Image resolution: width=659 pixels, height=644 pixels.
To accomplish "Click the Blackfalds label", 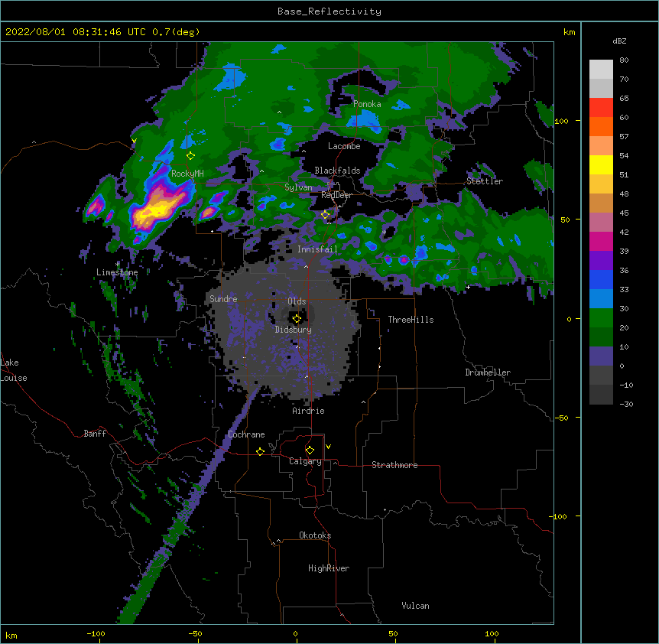I will pyautogui.click(x=337, y=171).
